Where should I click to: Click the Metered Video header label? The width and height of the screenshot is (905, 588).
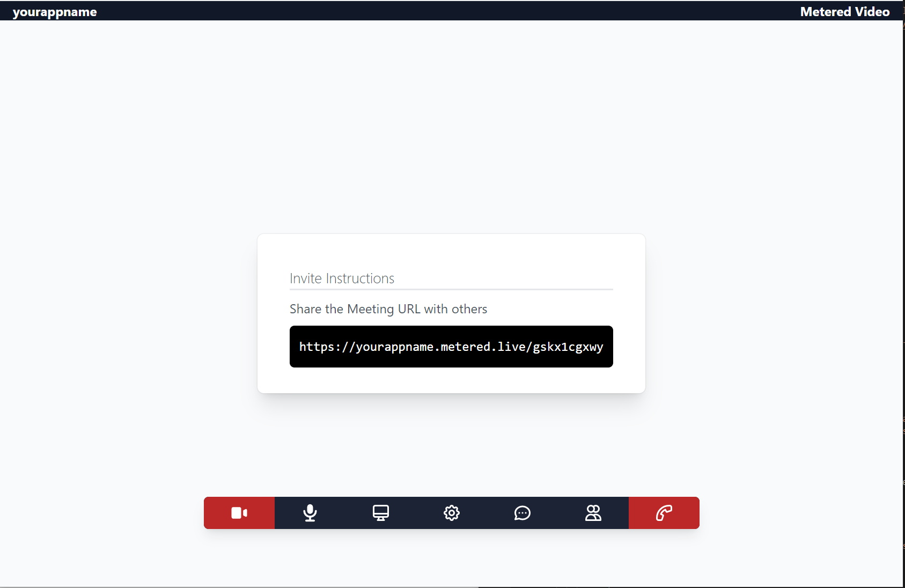click(844, 12)
